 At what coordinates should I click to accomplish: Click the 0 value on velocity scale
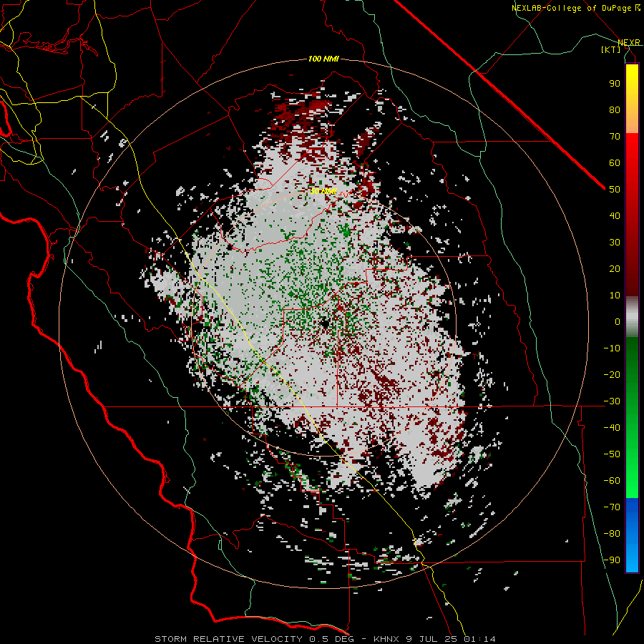618,321
